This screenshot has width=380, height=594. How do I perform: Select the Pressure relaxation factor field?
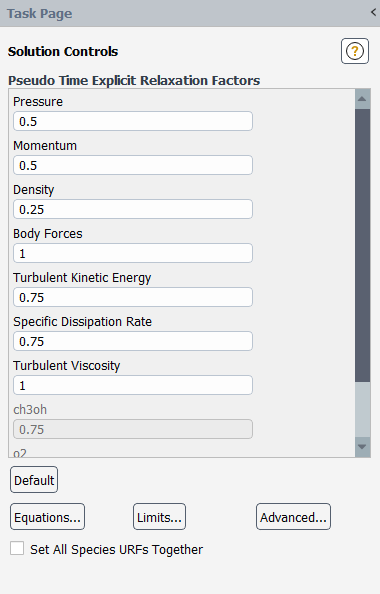[133, 121]
